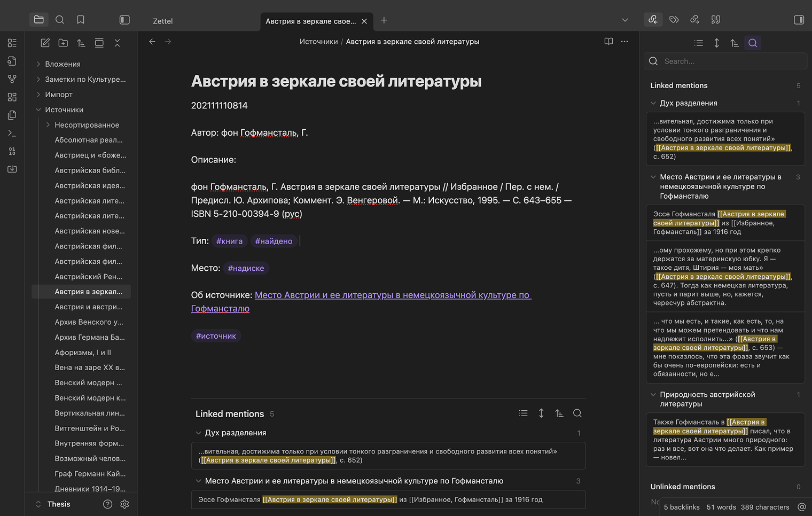
Task: Create a new folder in the file explorer
Action: 63,43
